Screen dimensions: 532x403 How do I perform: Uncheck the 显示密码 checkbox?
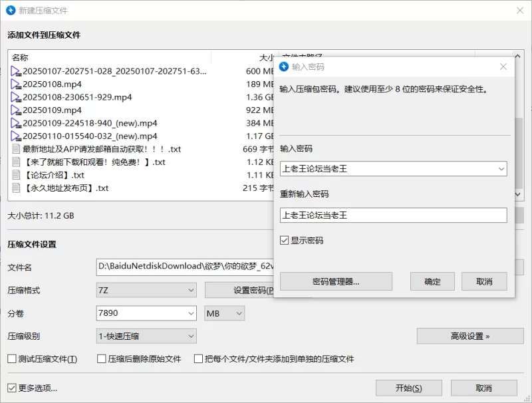pos(285,241)
